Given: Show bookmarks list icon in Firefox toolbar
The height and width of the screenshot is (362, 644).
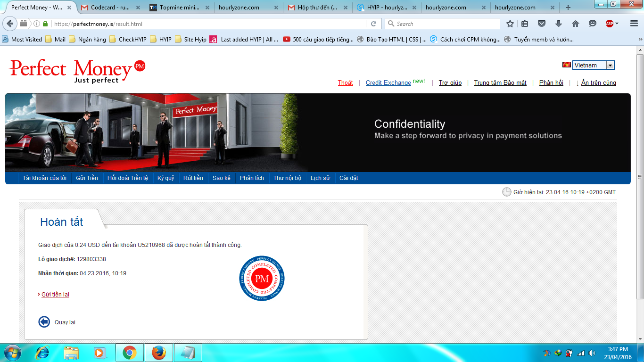Looking at the screenshot, I should click(525, 24).
